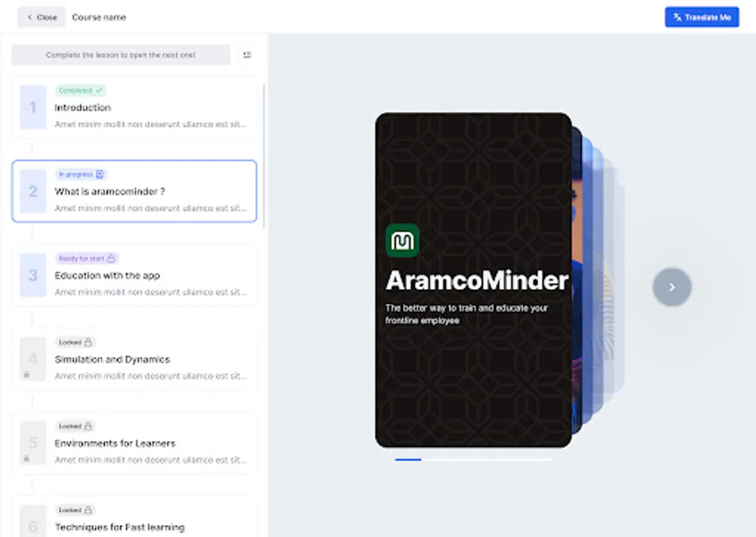Click the 'Course name' header text
Viewport: 756px width, 537px height.
point(99,17)
